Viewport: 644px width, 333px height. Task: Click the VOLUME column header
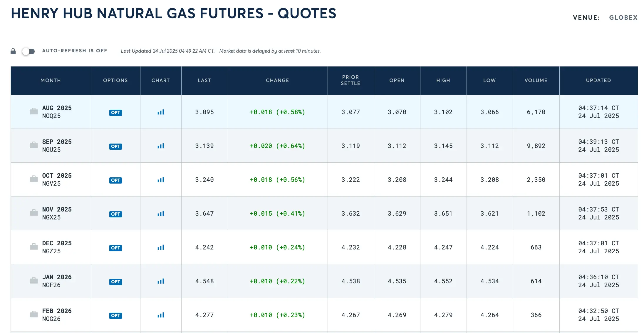tap(536, 80)
